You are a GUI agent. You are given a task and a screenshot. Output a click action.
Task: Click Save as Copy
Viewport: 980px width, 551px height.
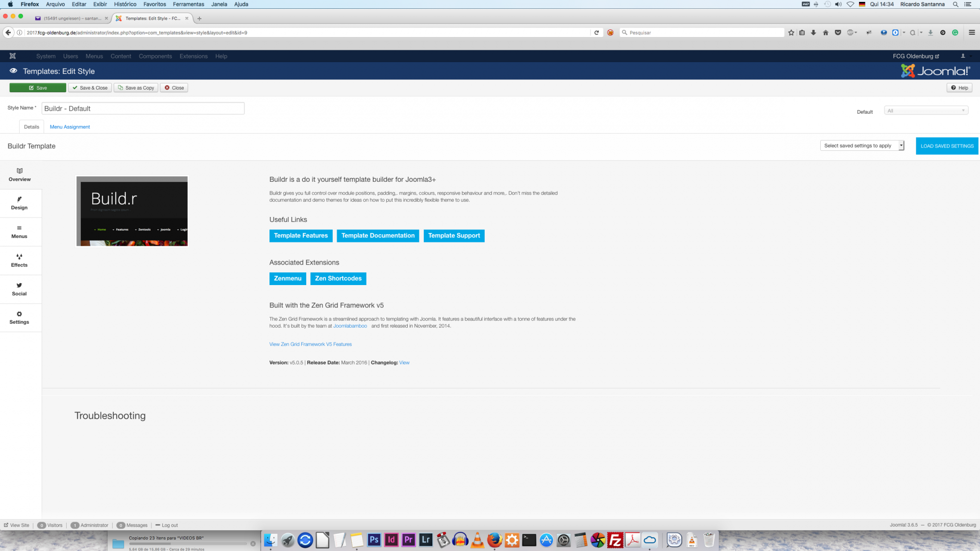click(136, 88)
